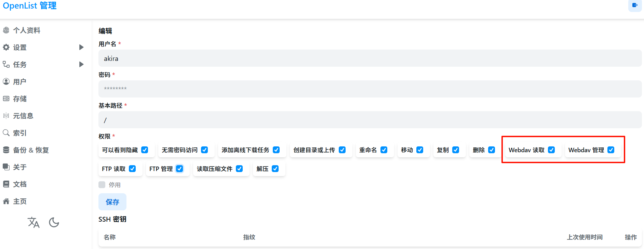Open 文档 in the sidebar
644x249 pixels.
[20, 184]
